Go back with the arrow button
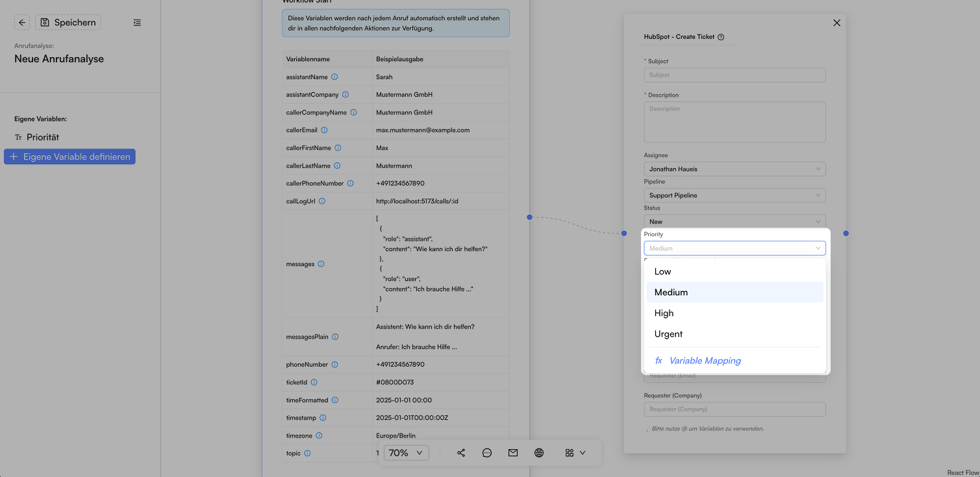980x477 pixels. pyautogui.click(x=22, y=23)
